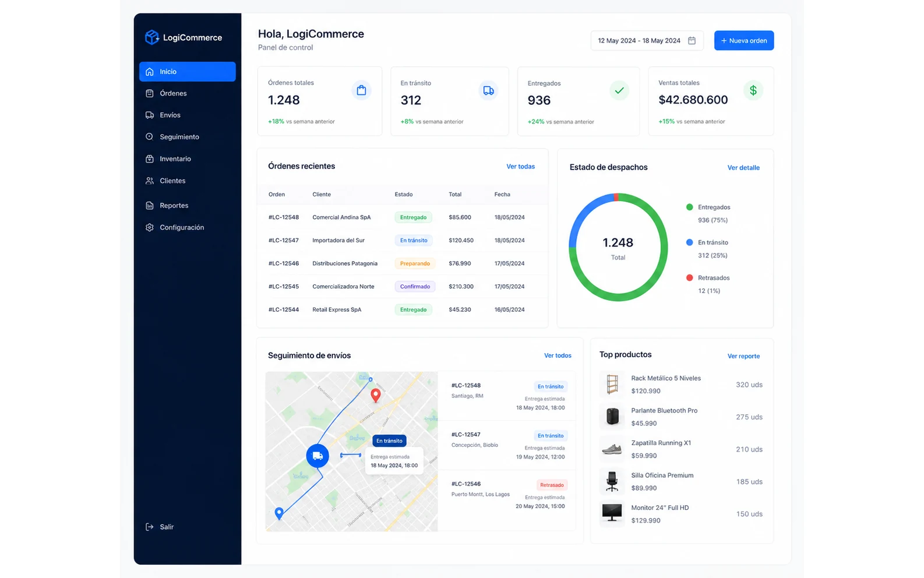Click the Retrasado badge in shipment tracking

pos(552,485)
